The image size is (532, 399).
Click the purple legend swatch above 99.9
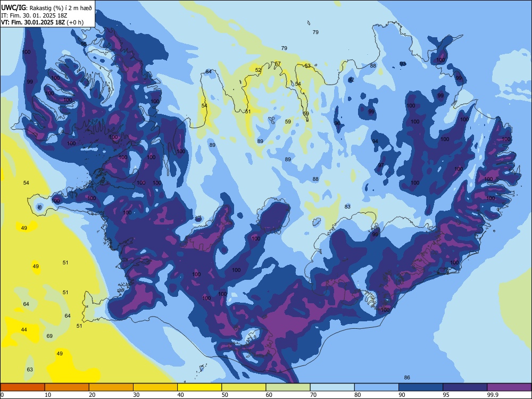point(509,387)
